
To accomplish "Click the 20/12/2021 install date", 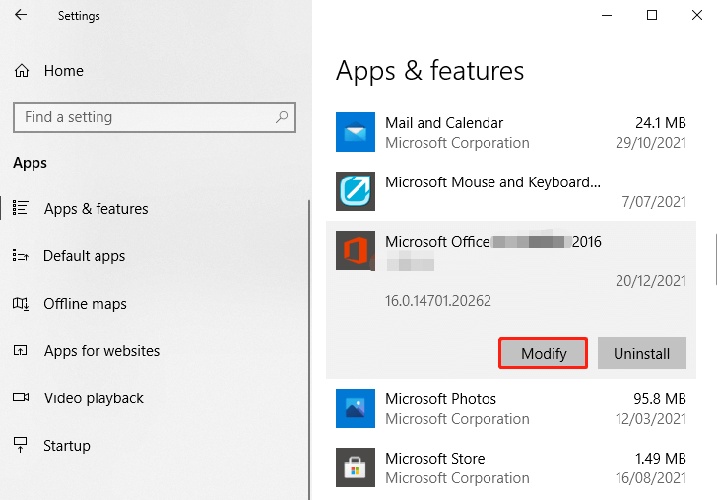I will (650, 280).
